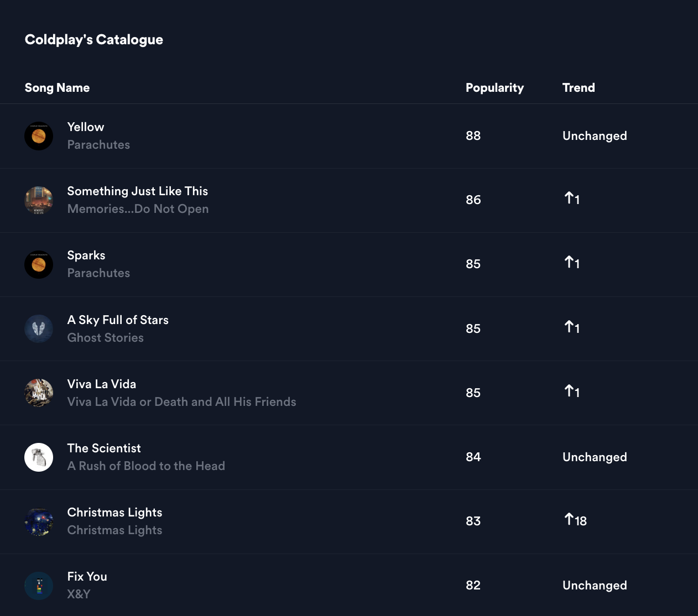Click the Song Name column header
This screenshot has width=698, height=616.
coord(57,87)
